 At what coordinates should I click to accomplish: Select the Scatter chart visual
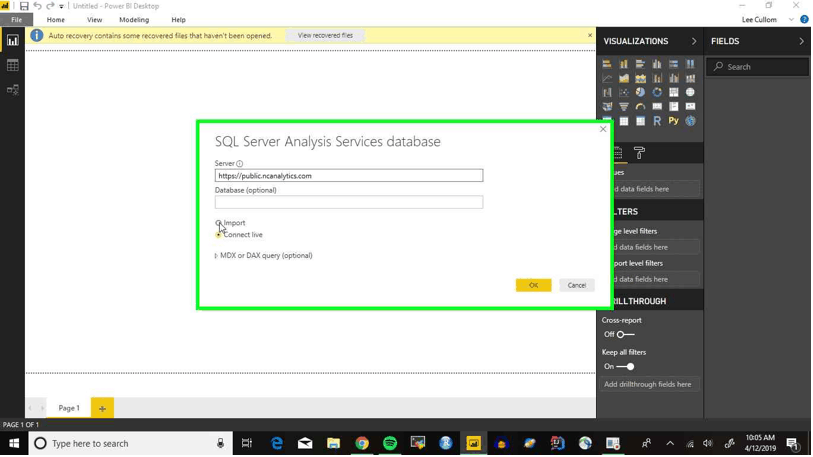(624, 92)
